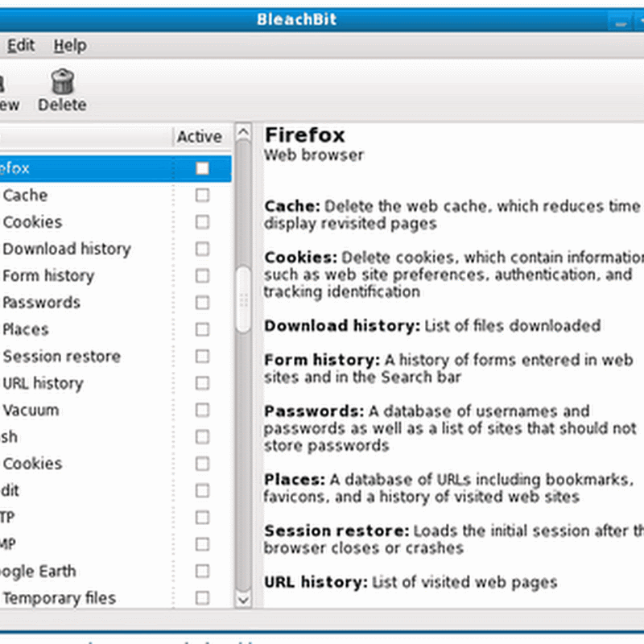Enable the Session restore checkbox
The width and height of the screenshot is (644, 644).
pos(202,356)
